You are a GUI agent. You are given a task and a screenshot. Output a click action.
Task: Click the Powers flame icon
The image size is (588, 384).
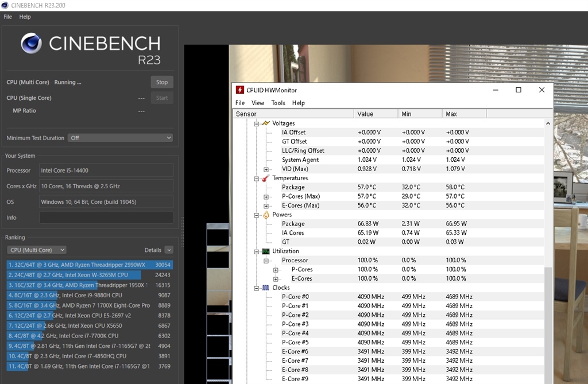[265, 215]
